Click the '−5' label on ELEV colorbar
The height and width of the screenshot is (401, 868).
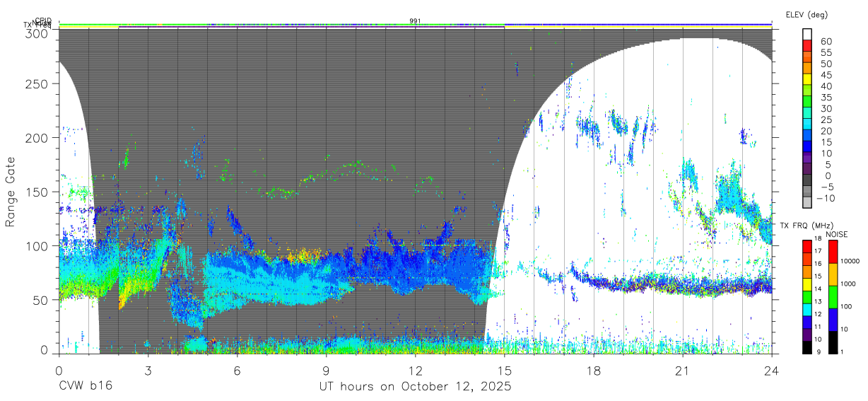click(x=826, y=187)
